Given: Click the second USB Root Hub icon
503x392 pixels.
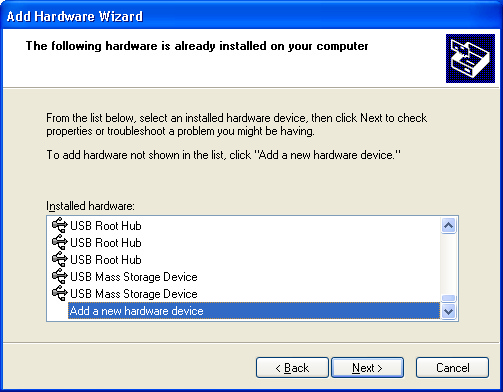Looking at the screenshot, I should 60,242.
